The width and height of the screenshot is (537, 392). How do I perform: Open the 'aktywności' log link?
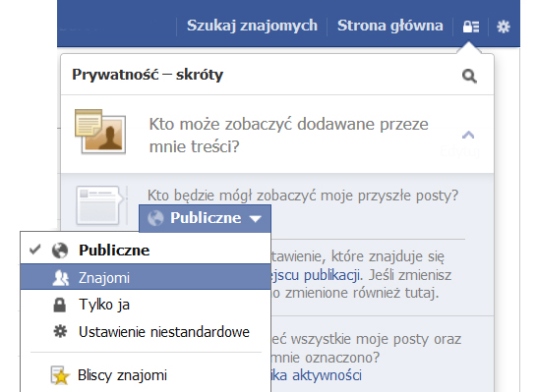coord(327,375)
